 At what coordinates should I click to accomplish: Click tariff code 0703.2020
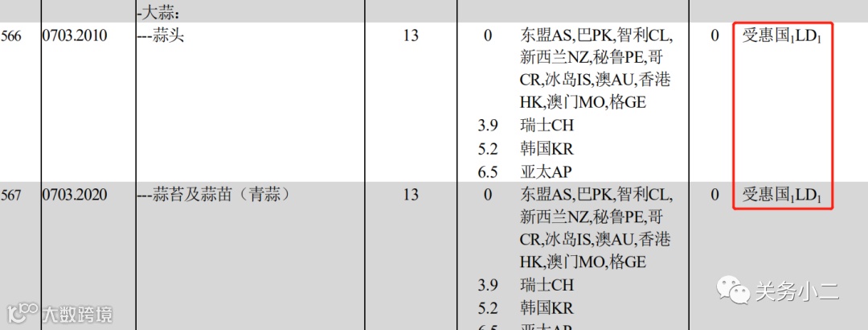point(75,196)
